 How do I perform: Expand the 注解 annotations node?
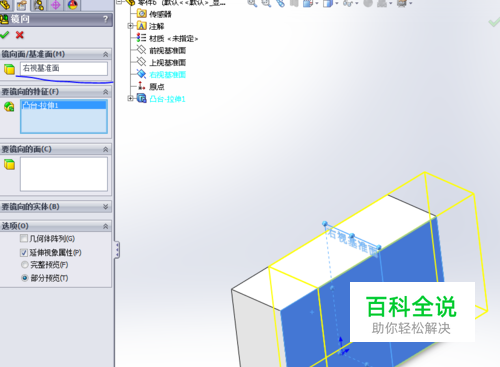pyautogui.click(x=131, y=26)
